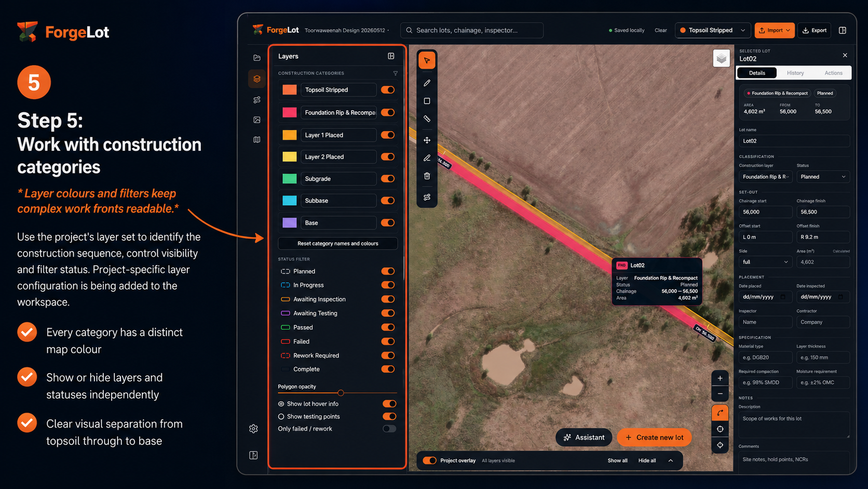Open settings gear in left sidebar
The height and width of the screenshot is (489, 868).
[253, 429]
